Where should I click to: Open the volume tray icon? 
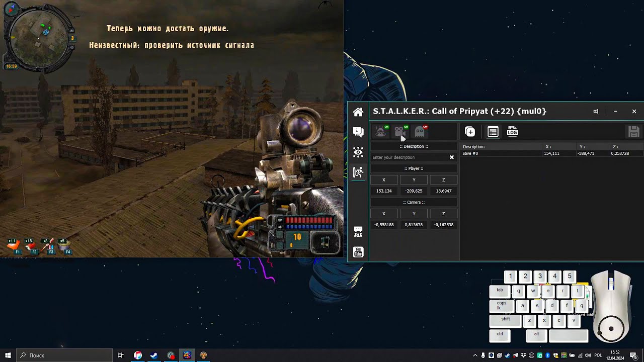click(588, 355)
